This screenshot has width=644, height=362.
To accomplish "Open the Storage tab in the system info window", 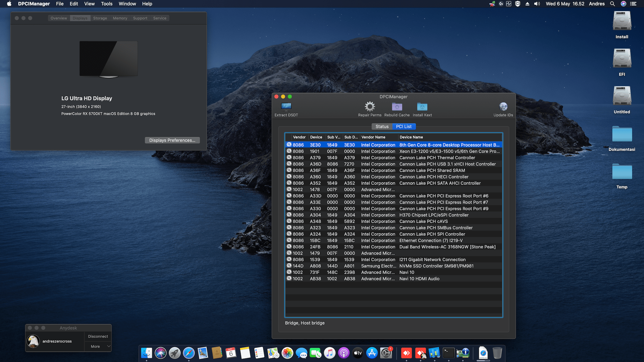I will (x=100, y=18).
